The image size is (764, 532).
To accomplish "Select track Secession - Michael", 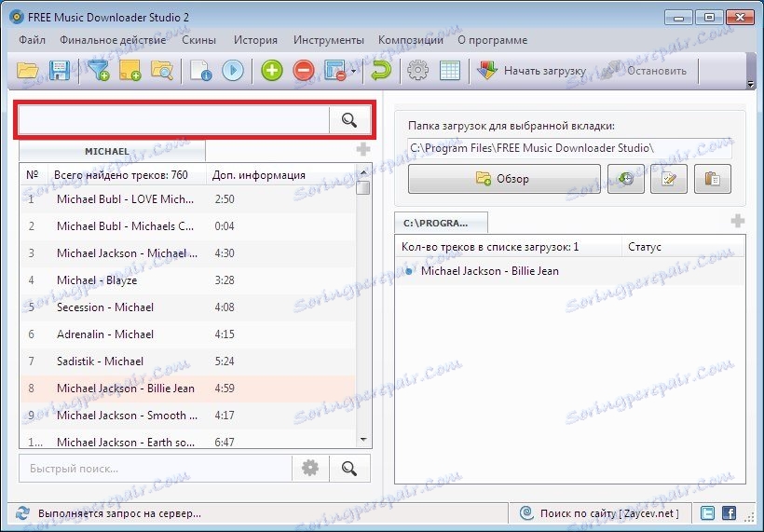I will (187, 307).
